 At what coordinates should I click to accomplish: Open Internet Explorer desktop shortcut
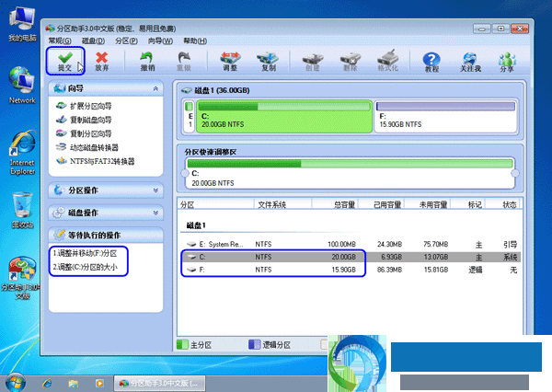[22, 153]
